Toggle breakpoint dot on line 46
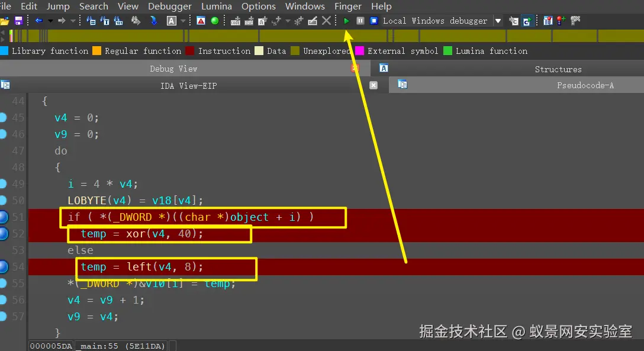 tap(3, 134)
